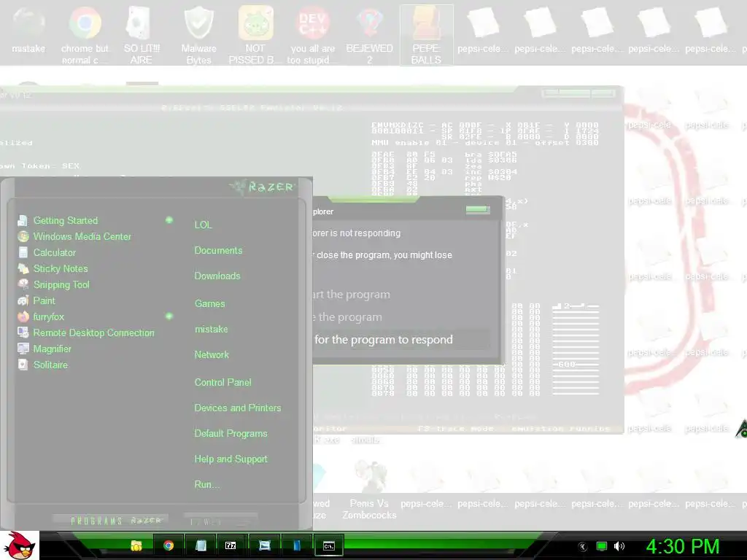The width and height of the screenshot is (747, 560).
Task: Open Getting Started from Start menu
Action: point(65,220)
